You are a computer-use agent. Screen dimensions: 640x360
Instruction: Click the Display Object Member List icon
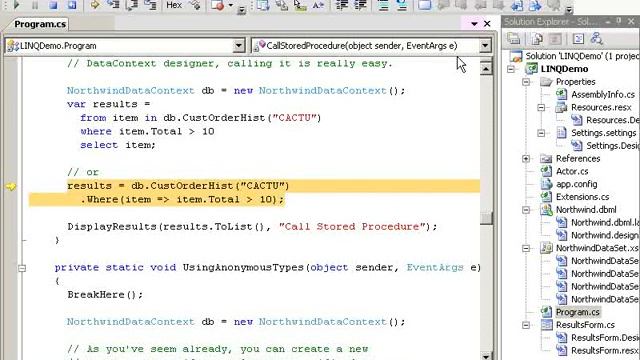tap(263, 5)
